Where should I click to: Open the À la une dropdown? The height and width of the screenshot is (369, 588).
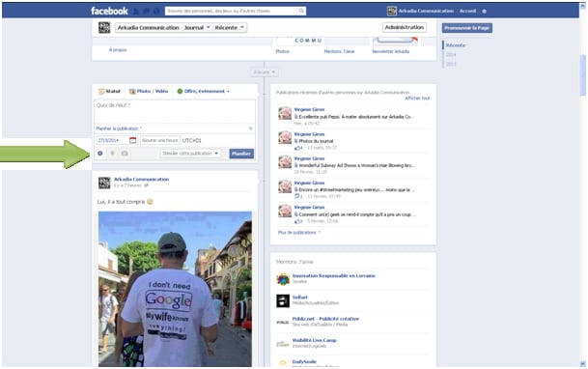[264, 72]
